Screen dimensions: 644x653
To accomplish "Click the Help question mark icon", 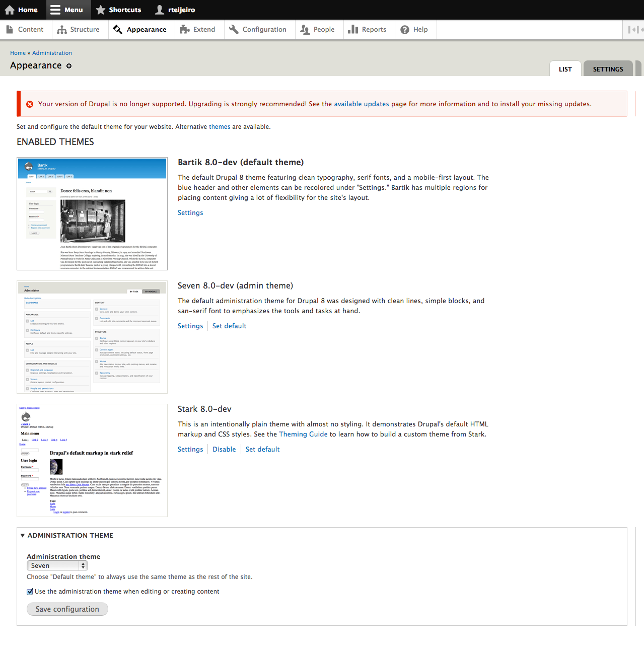I will pos(405,30).
